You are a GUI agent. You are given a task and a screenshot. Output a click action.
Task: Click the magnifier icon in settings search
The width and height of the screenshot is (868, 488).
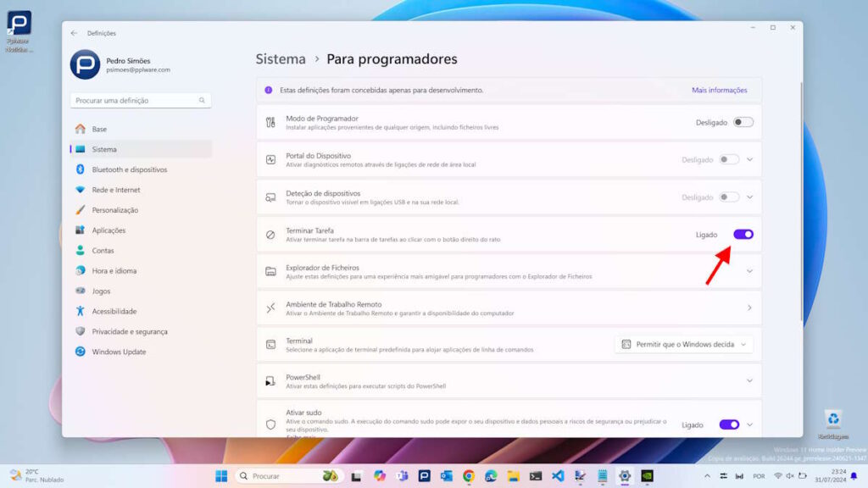(x=202, y=100)
